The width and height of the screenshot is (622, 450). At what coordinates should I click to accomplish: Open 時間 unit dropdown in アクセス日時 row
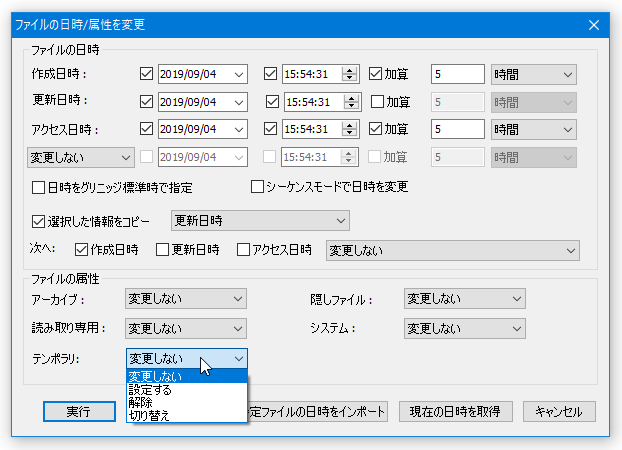[534, 130]
